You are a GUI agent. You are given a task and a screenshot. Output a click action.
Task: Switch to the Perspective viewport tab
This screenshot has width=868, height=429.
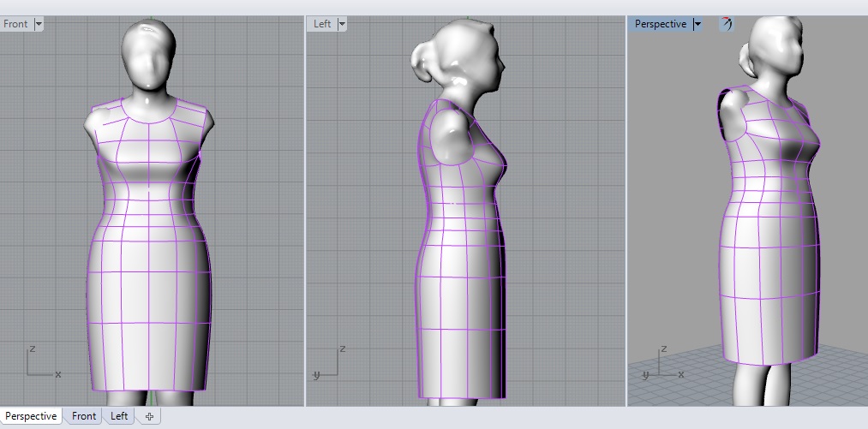click(31, 416)
